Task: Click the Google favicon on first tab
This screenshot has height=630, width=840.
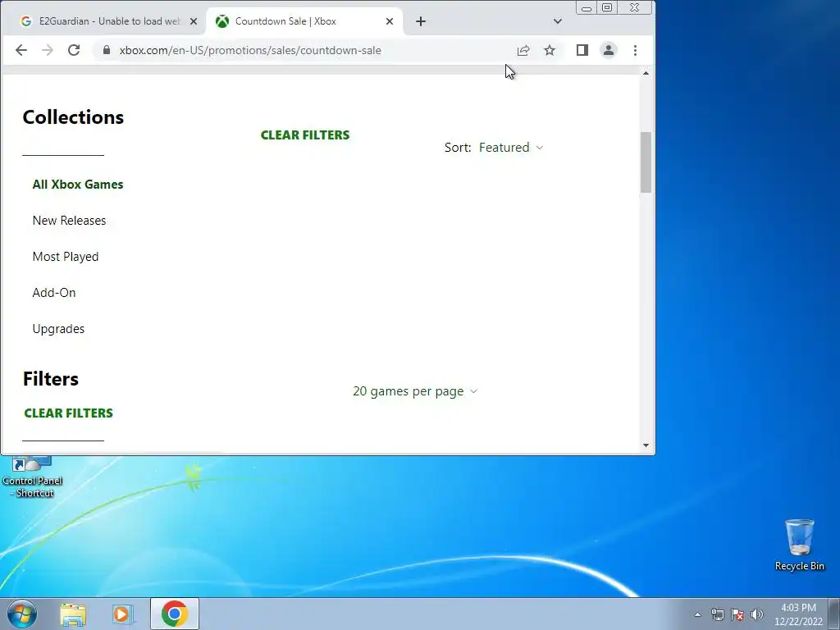Action: (x=25, y=21)
